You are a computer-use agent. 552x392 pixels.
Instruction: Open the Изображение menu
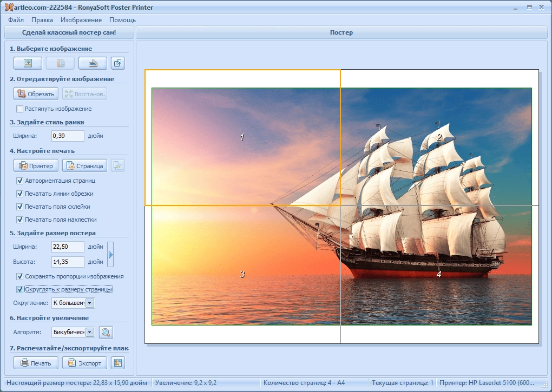81,20
